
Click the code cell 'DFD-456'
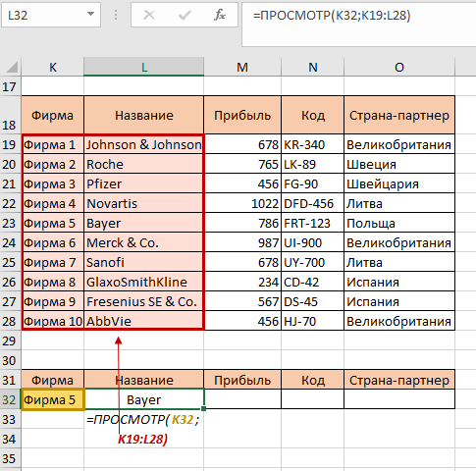pos(313,203)
